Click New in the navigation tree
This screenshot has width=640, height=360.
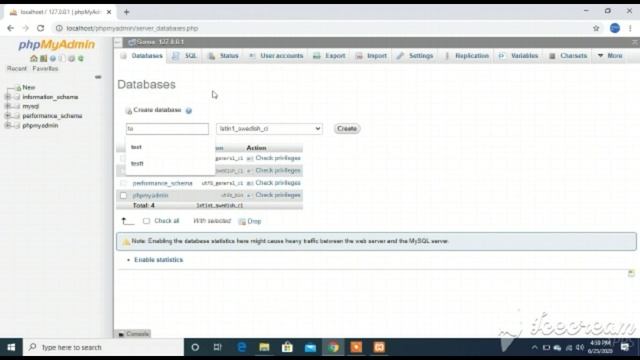tap(29, 88)
